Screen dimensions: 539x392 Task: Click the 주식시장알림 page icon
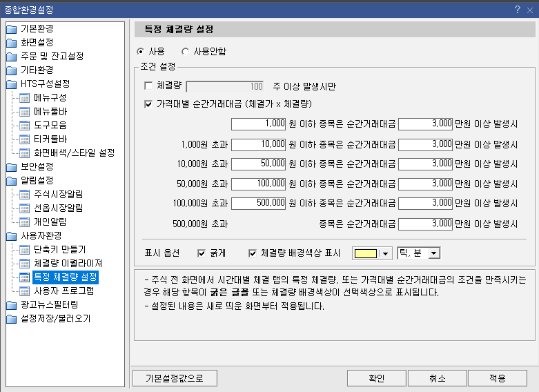[24, 195]
